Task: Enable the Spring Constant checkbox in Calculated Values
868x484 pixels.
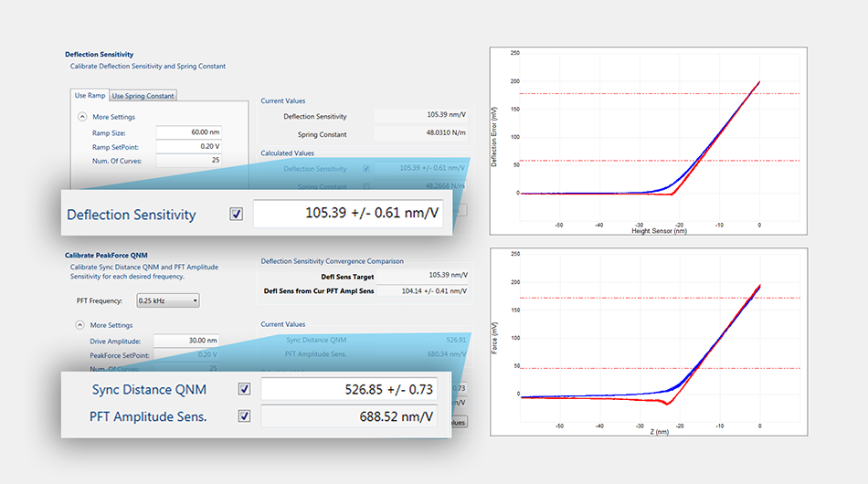Action: 367,185
